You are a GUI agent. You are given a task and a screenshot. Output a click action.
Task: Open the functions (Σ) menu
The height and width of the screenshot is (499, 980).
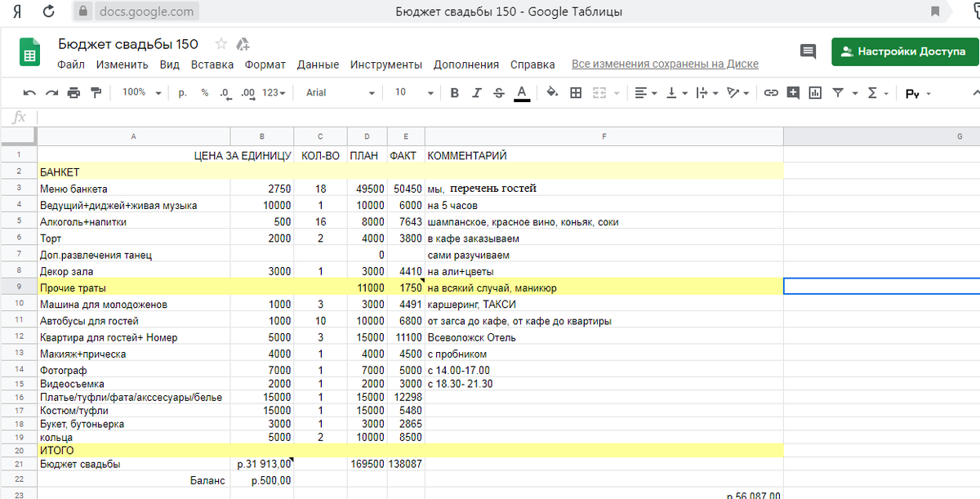point(877,93)
